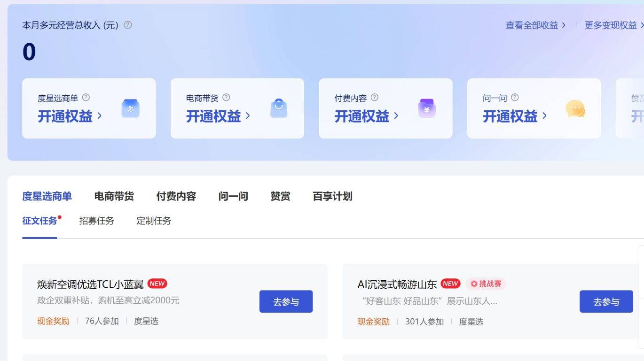Open 更多变现权益 link
The image size is (644, 361).
click(614, 25)
